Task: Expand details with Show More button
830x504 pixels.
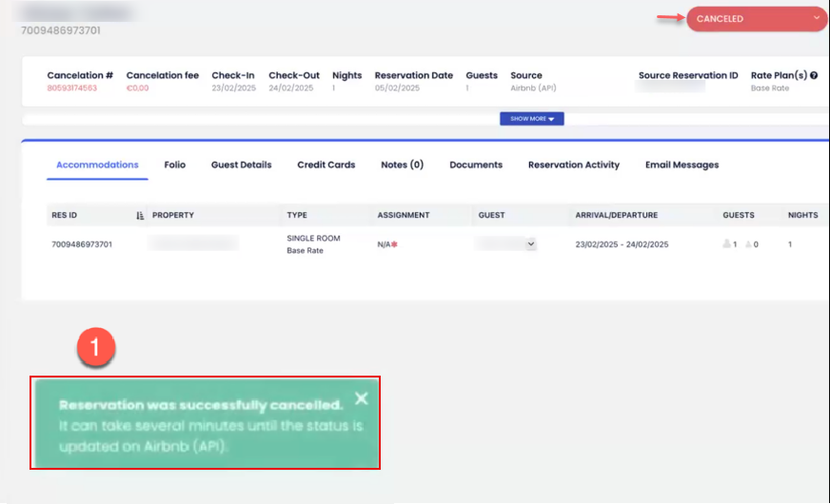Action: (531, 119)
